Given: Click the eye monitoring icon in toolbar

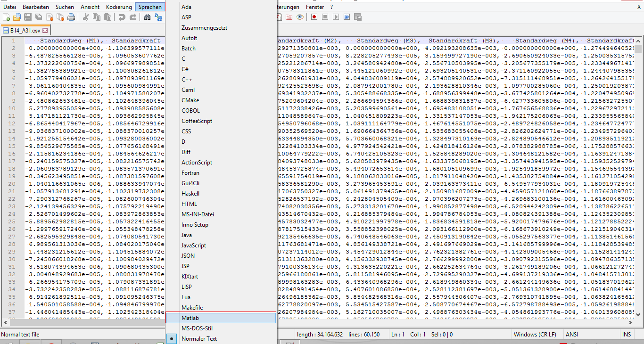Looking at the screenshot, I should point(300,17).
